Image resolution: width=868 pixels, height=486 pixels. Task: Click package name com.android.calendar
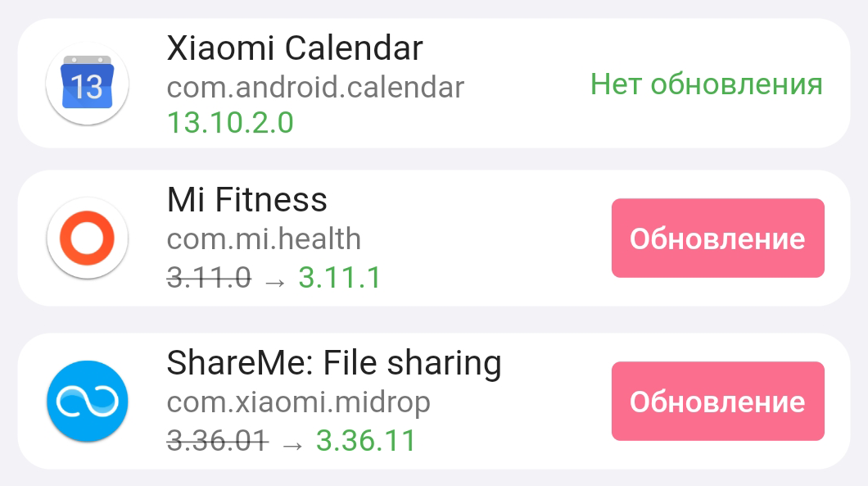(x=315, y=87)
